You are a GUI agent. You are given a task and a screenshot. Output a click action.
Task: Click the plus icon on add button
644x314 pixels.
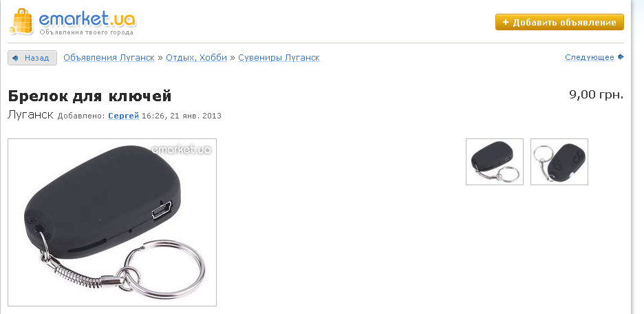click(x=505, y=22)
